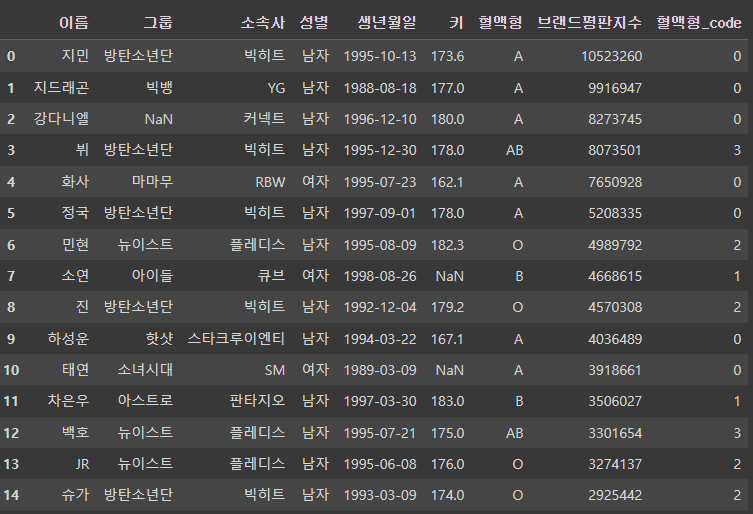Select the name cell 태연
The width and height of the screenshot is (753, 514).
coord(75,370)
